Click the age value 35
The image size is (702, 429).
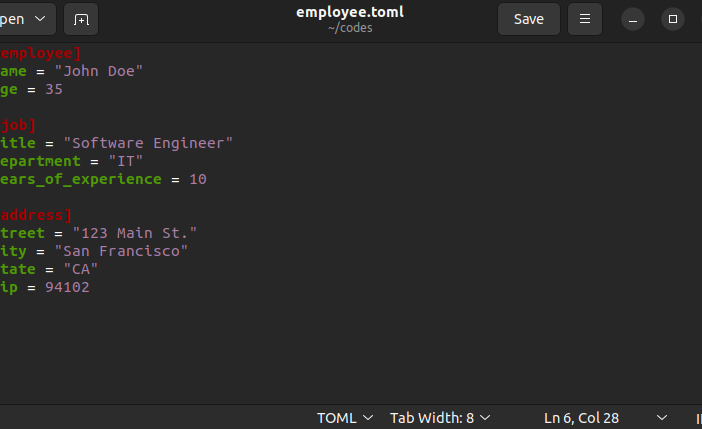pos(54,89)
